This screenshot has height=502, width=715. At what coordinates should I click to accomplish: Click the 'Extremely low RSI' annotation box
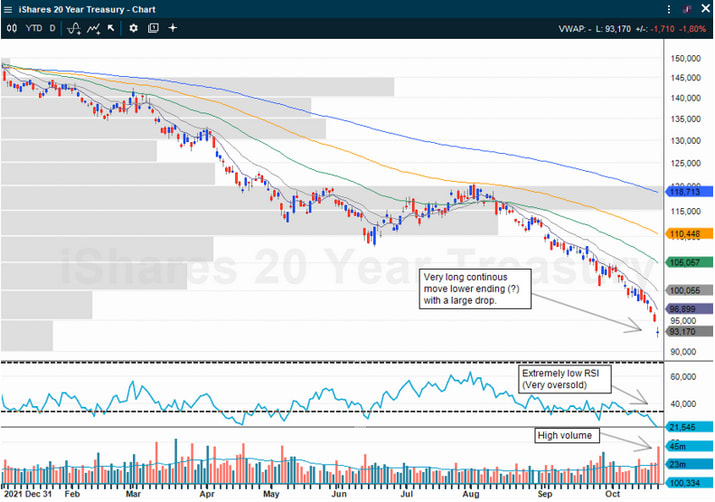click(565, 379)
